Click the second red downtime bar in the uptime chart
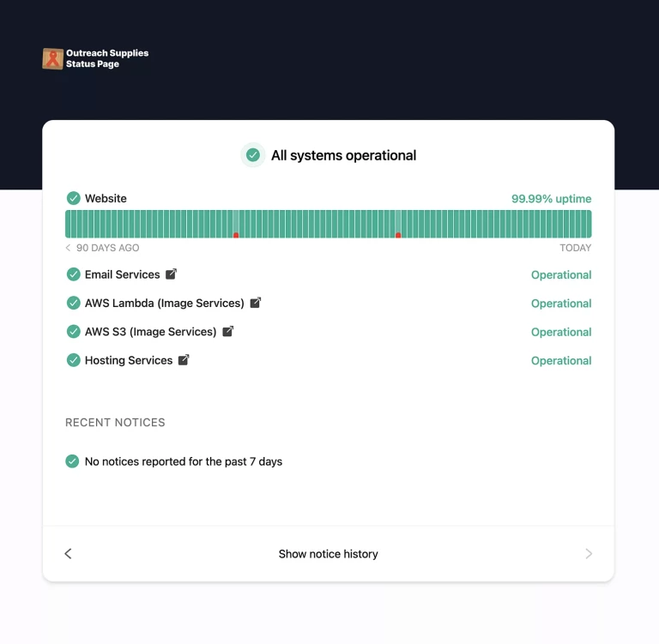 click(398, 234)
